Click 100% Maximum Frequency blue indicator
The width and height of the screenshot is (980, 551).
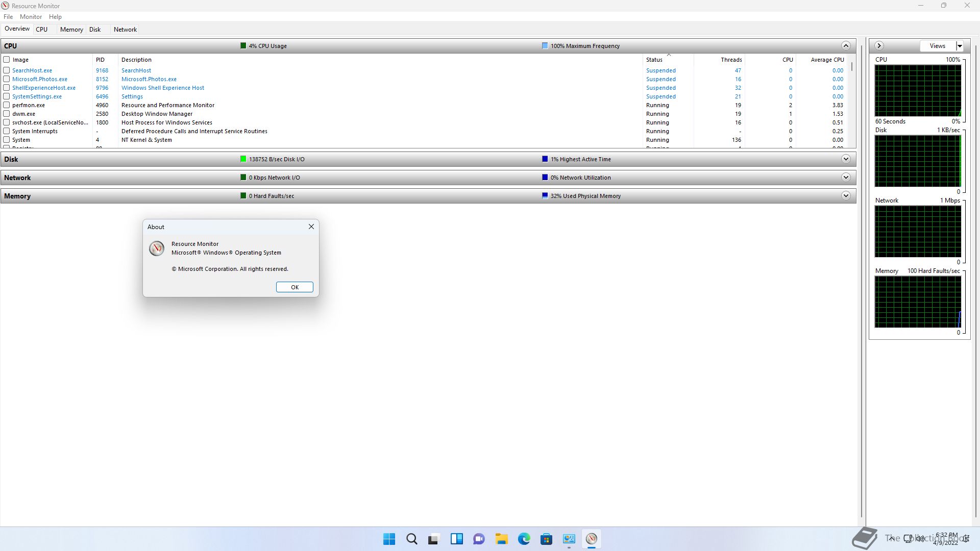tap(545, 46)
